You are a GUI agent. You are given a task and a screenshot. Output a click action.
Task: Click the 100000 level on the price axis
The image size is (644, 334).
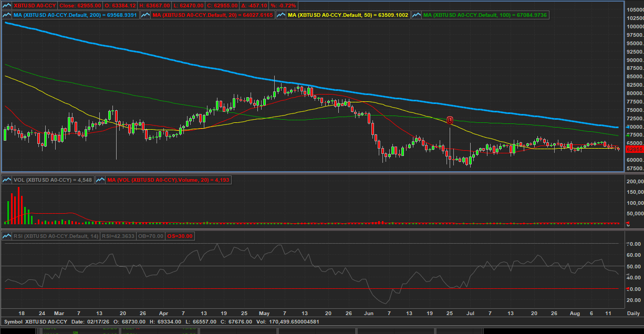tap(635, 27)
